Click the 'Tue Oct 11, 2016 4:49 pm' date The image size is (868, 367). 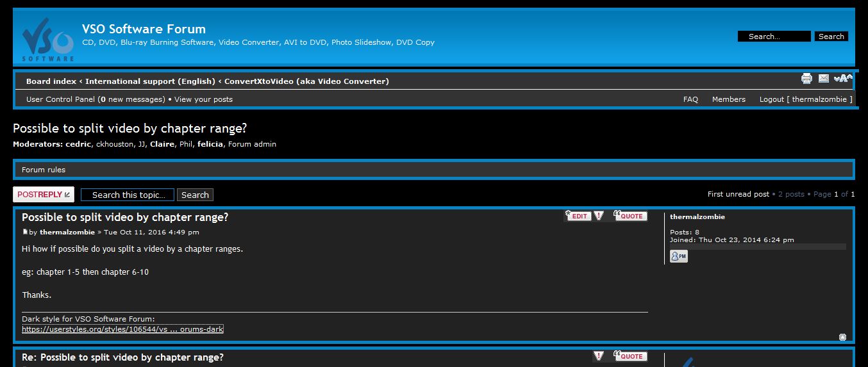tap(151, 232)
